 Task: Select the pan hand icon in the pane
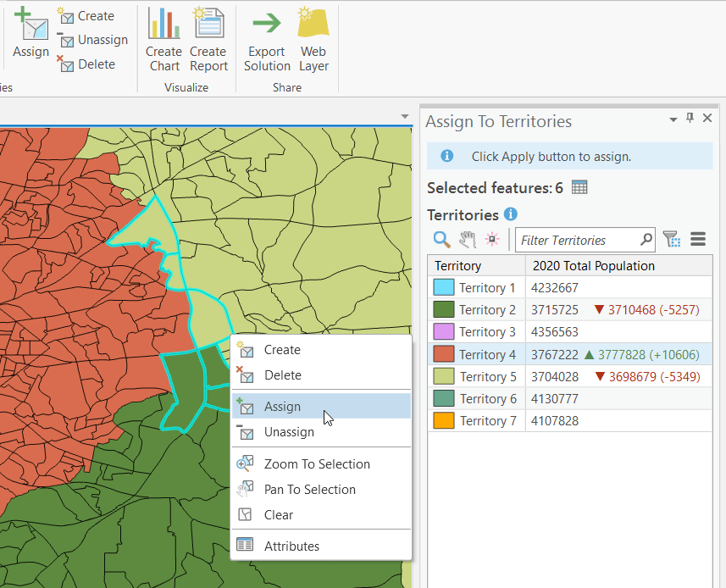click(467, 240)
